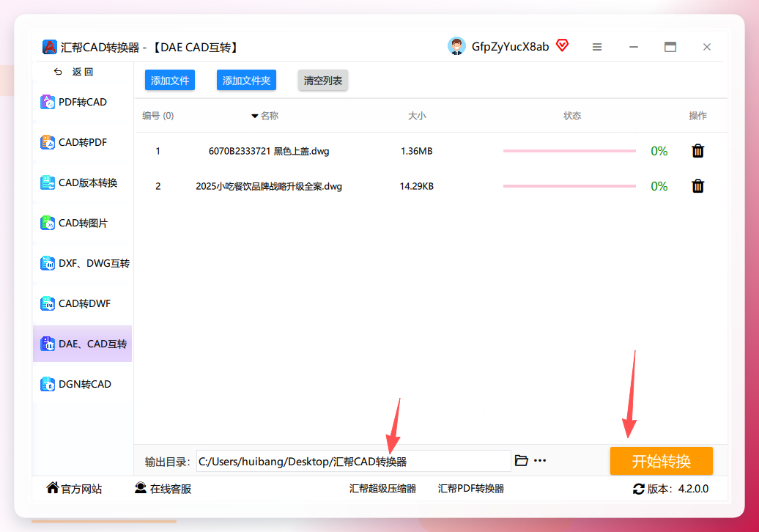Screen dimensions: 759x532
Task: Open the hamburger menu icon
Action: [x=597, y=47]
